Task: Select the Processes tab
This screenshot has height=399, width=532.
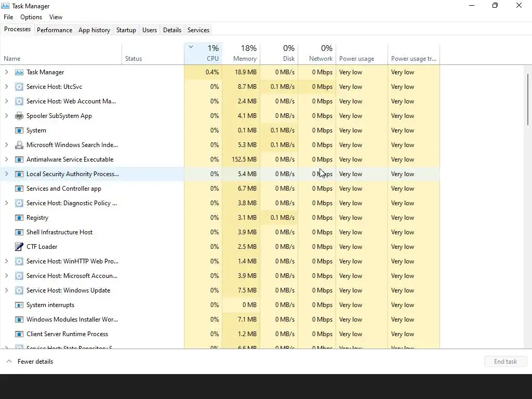Action: click(17, 30)
